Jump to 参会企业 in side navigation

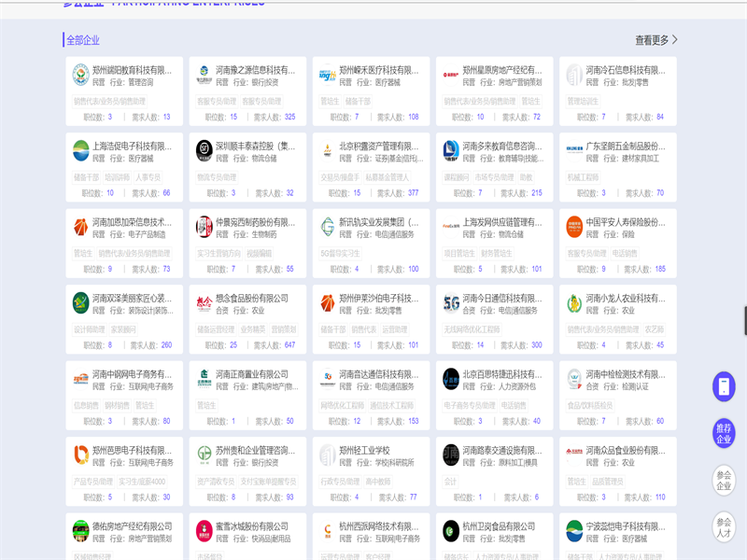pos(724,480)
